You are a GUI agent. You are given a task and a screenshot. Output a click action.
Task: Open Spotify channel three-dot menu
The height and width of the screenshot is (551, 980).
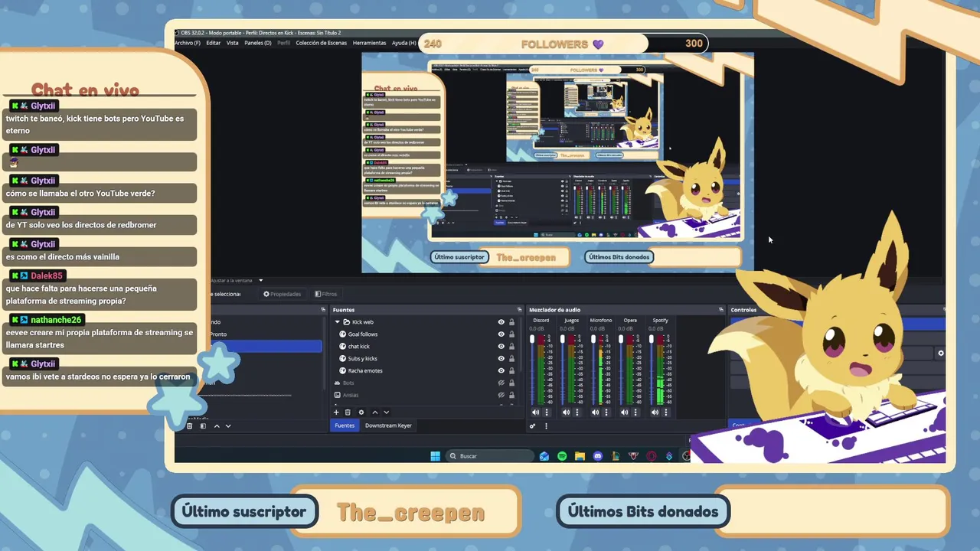pyautogui.click(x=666, y=412)
